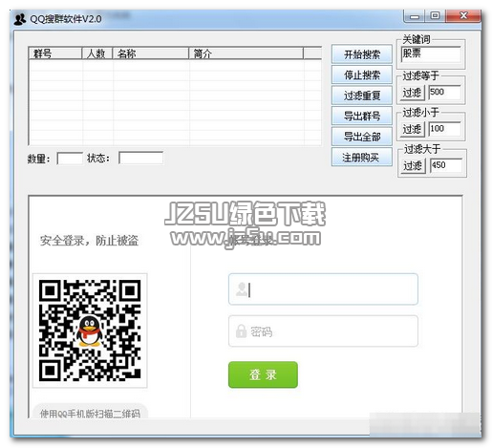Apply the 过滤 button under 过滤等于
This screenshot has height=448, width=492.
pyautogui.click(x=413, y=93)
